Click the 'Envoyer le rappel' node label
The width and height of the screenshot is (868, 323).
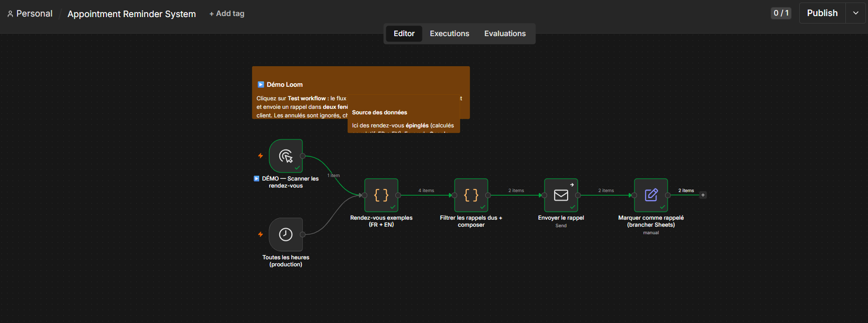561,218
